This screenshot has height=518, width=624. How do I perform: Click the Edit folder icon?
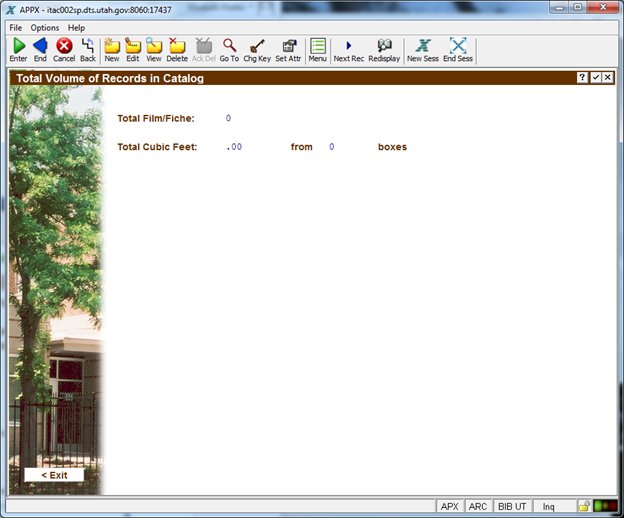[133, 46]
